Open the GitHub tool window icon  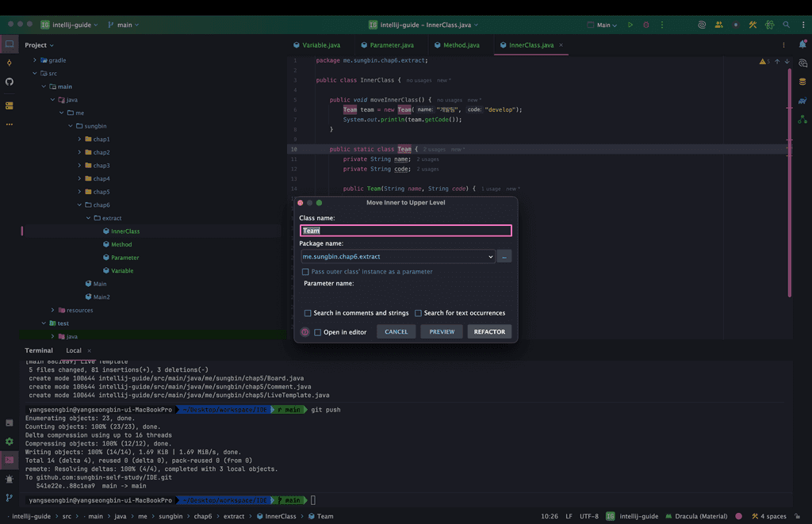pyautogui.click(x=10, y=82)
